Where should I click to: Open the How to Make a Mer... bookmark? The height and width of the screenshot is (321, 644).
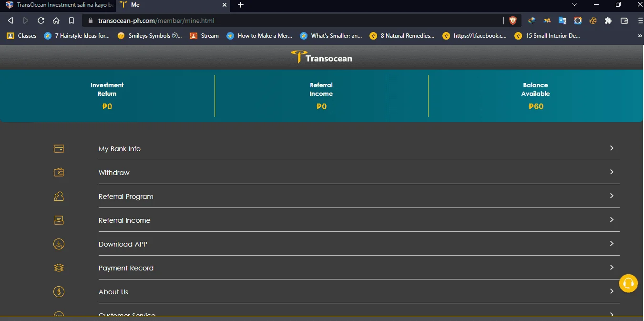[x=259, y=36]
